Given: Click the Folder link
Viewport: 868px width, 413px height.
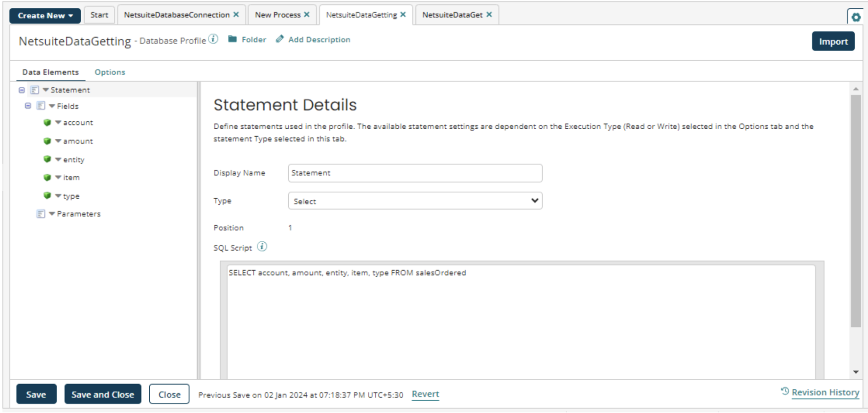Looking at the screenshot, I should [254, 40].
